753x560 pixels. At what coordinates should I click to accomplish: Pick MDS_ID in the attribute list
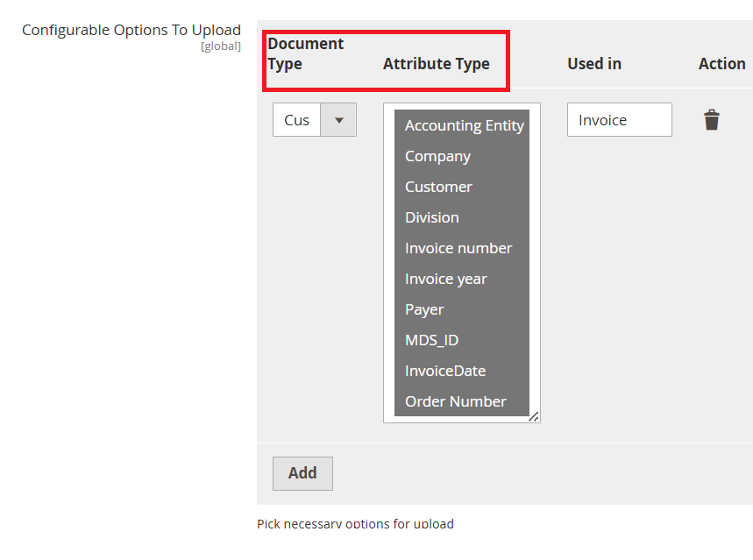point(431,340)
